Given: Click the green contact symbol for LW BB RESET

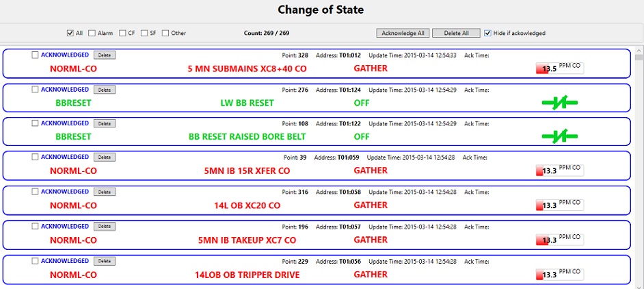Looking at the screenshot, I should tap(560, 103).
